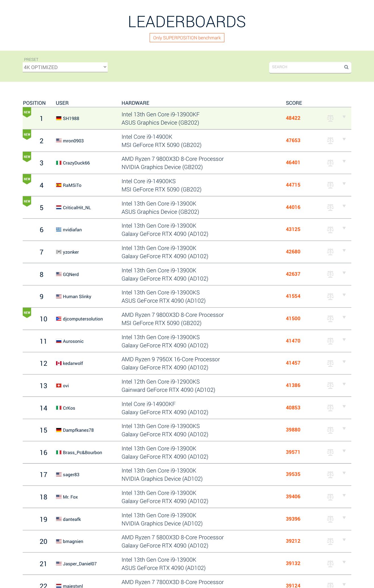
Task: Expand details arrow for CrKos row
Action: [x=344, y=407]
